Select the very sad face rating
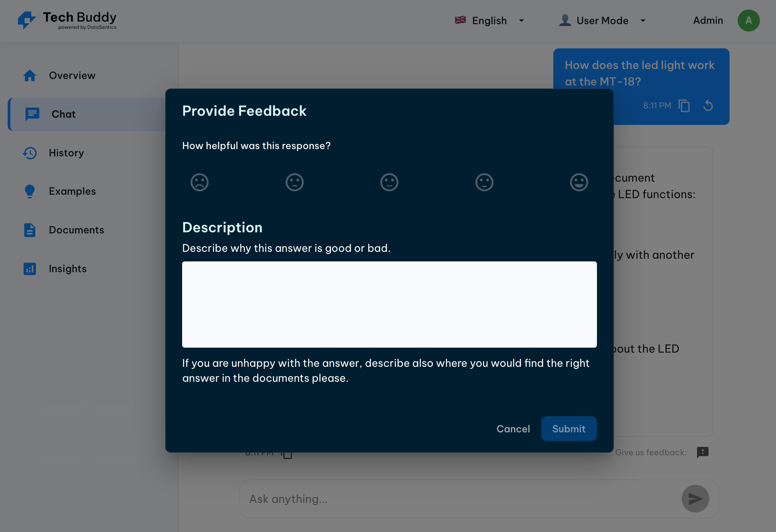The image size is (776, 532). [199, 182]
